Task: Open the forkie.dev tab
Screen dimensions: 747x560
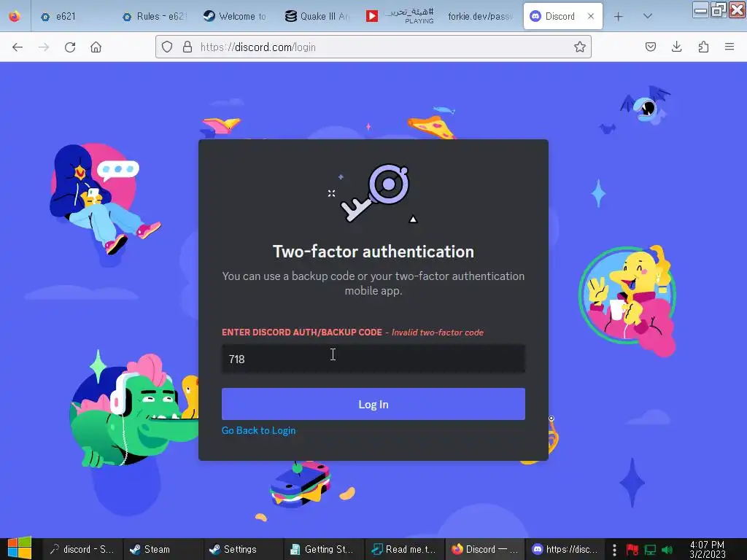Action: [480, 16]
